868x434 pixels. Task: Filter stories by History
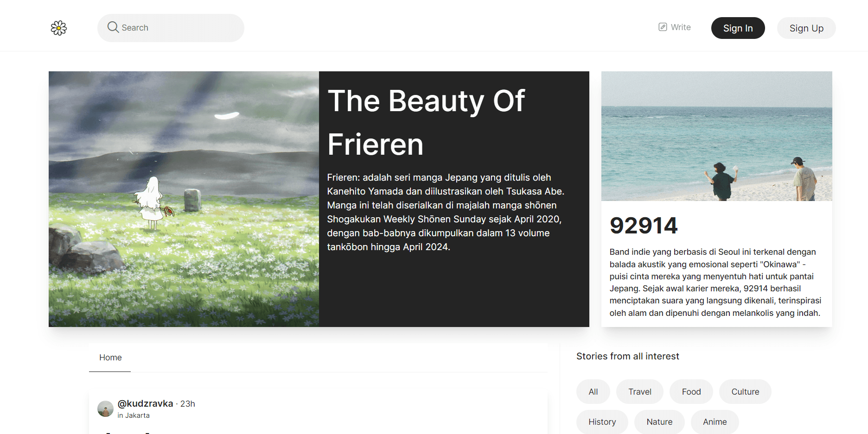pyautogui.click(x=602, y=422)
